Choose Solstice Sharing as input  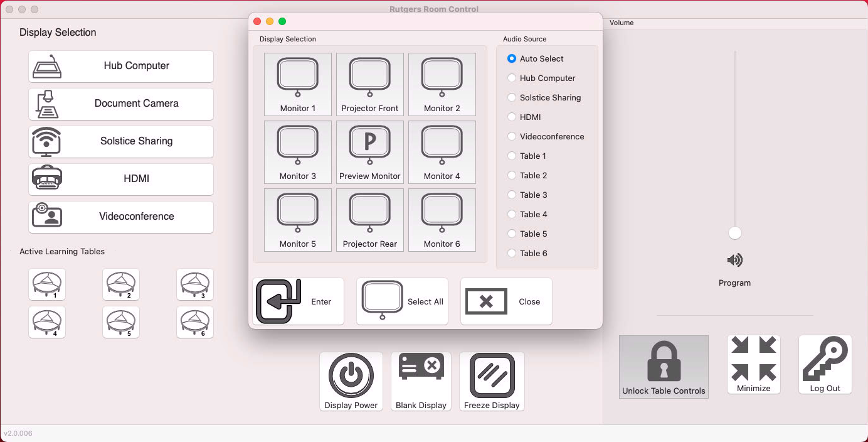(x=120, y=141)
